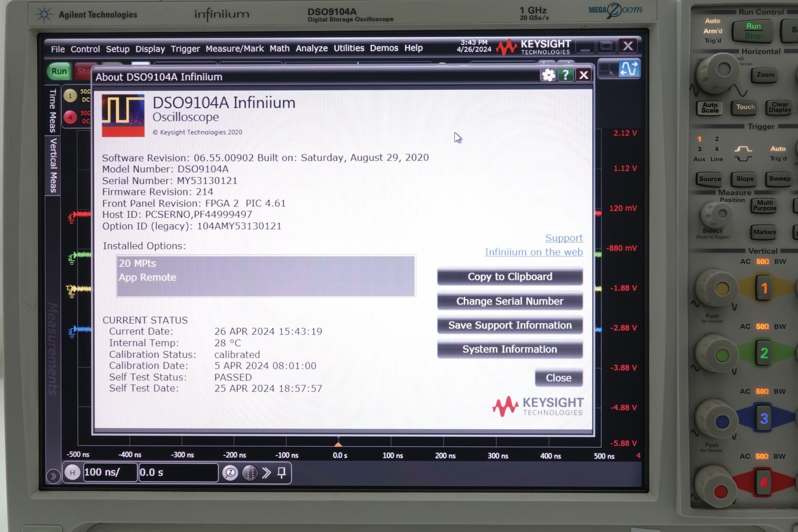Click the blue channel 3 ground marker
Screen dimensions: 798x532
(x=72, y=332)
